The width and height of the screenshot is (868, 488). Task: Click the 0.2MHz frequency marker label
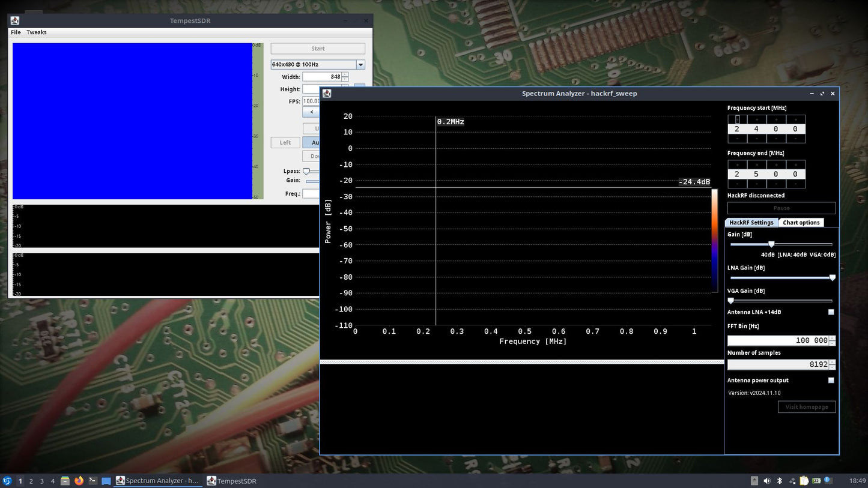(451, 122)
